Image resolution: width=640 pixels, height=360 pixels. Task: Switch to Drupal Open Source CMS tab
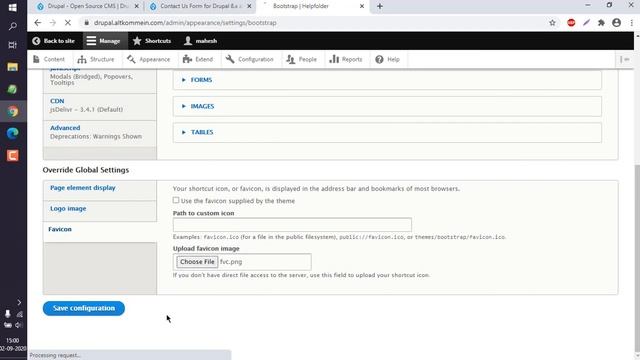88,6
